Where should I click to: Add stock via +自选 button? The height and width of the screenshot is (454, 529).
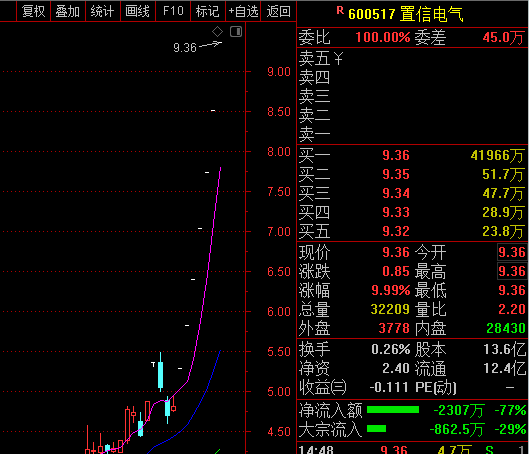[x=243, y=11]
